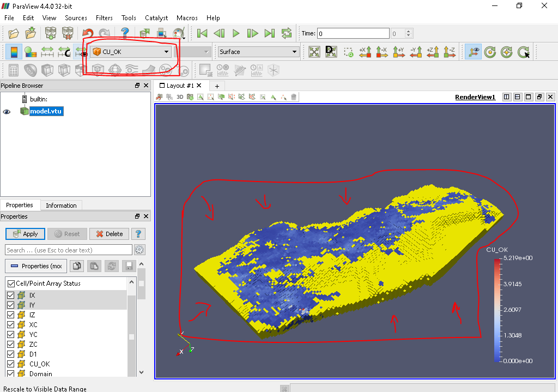Toggle the Cell/Point Array Status checkbox

click(x=11, y=284)
